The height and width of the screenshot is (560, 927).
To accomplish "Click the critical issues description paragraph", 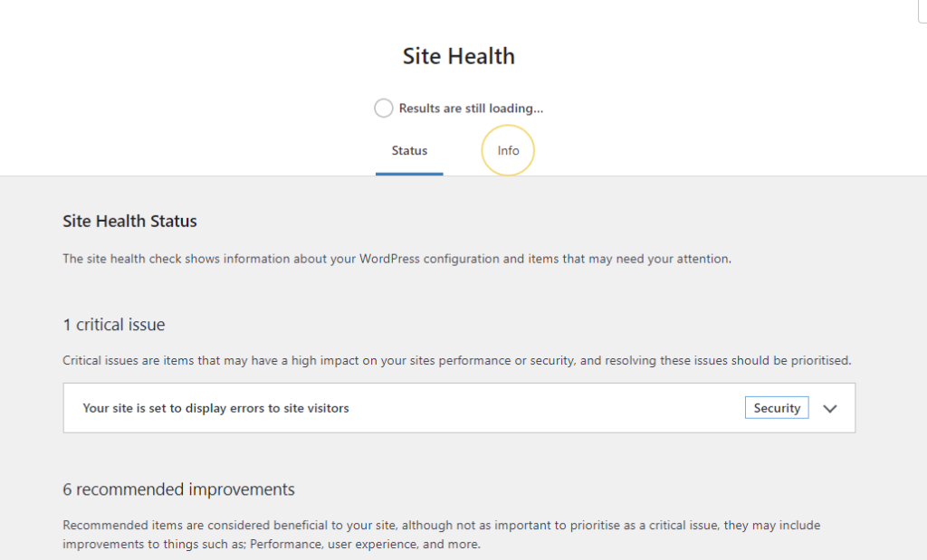I will [x=456, y=360].
